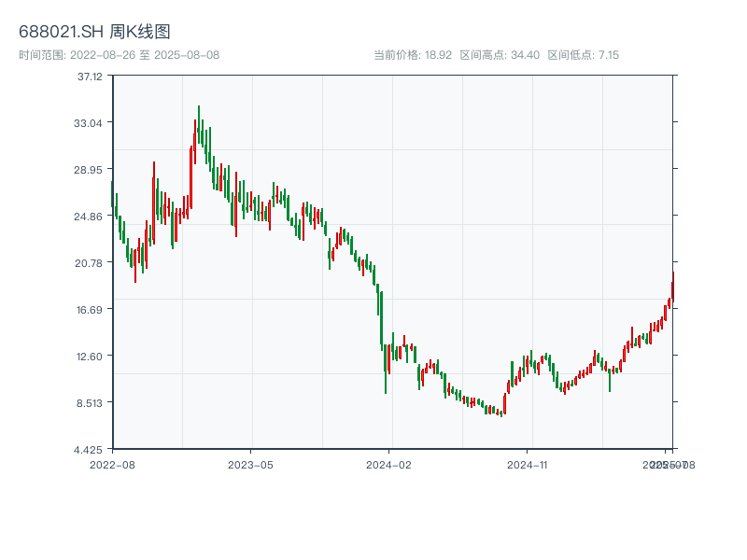Click the x-axis label 2024-11
The width and height of the screenshot is (747, 560).
[x=528, y=465]
